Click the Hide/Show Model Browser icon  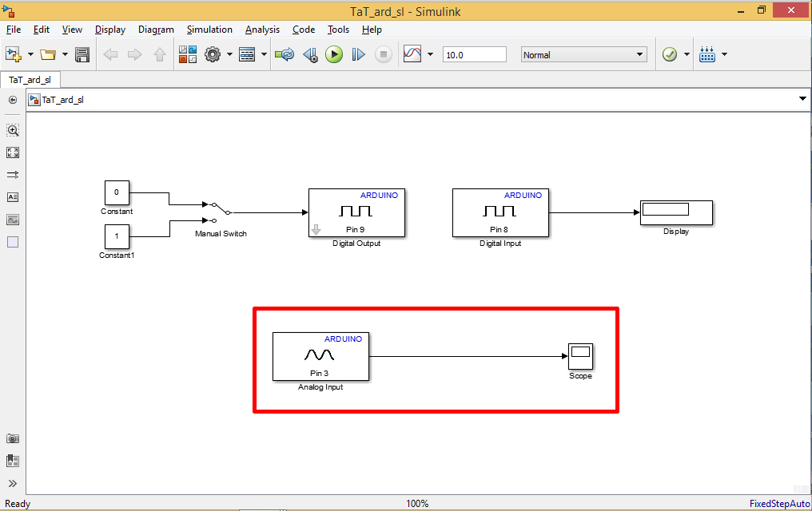pyautogui.click(x=13, y=100)
